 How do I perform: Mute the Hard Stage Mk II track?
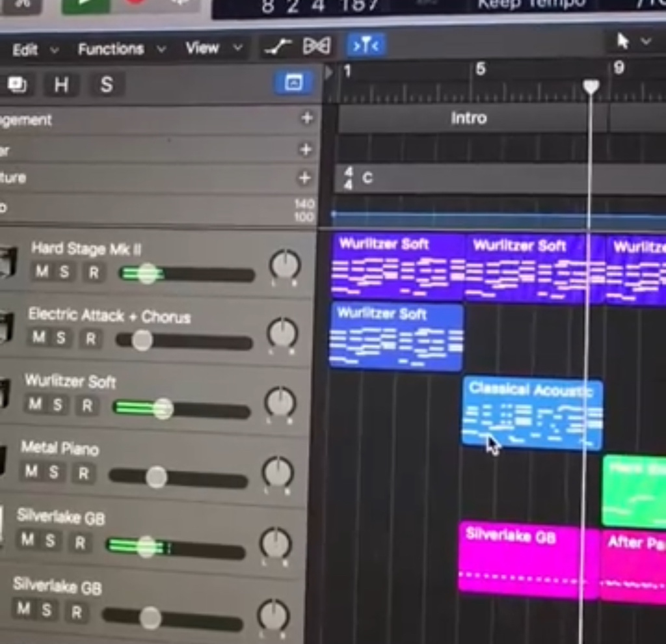[x=42, y=271]
